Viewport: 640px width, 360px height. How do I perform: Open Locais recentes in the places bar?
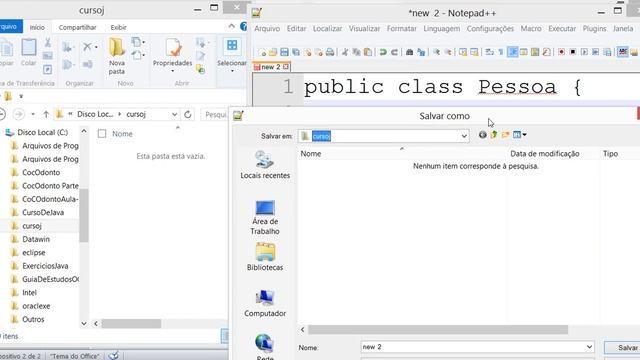[265, 165]
